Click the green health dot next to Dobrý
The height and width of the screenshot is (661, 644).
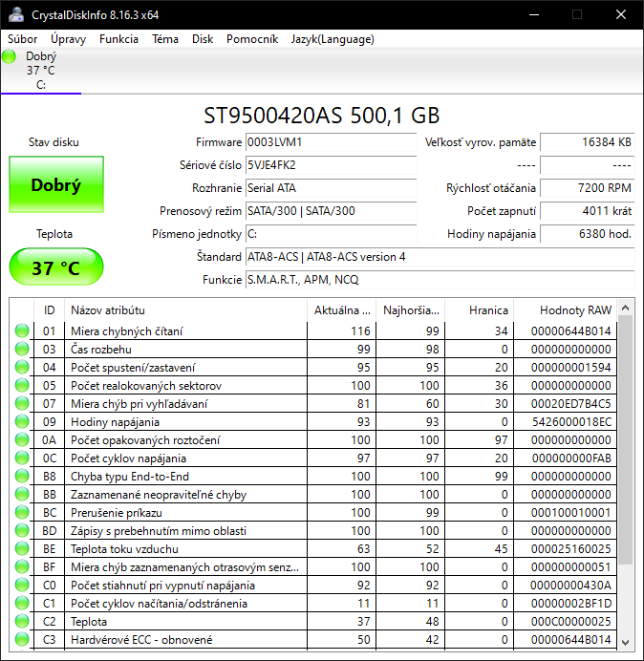click(9, 56)
